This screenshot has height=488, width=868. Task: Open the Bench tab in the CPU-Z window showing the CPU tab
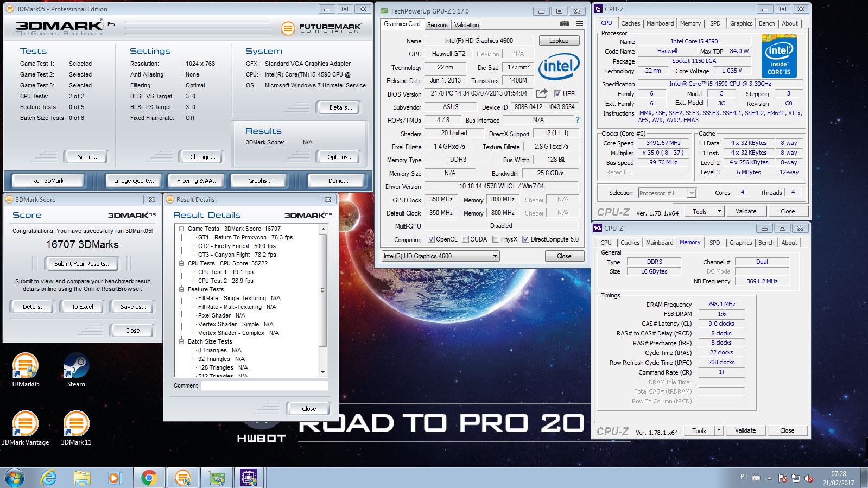click(x=766, y=23)
